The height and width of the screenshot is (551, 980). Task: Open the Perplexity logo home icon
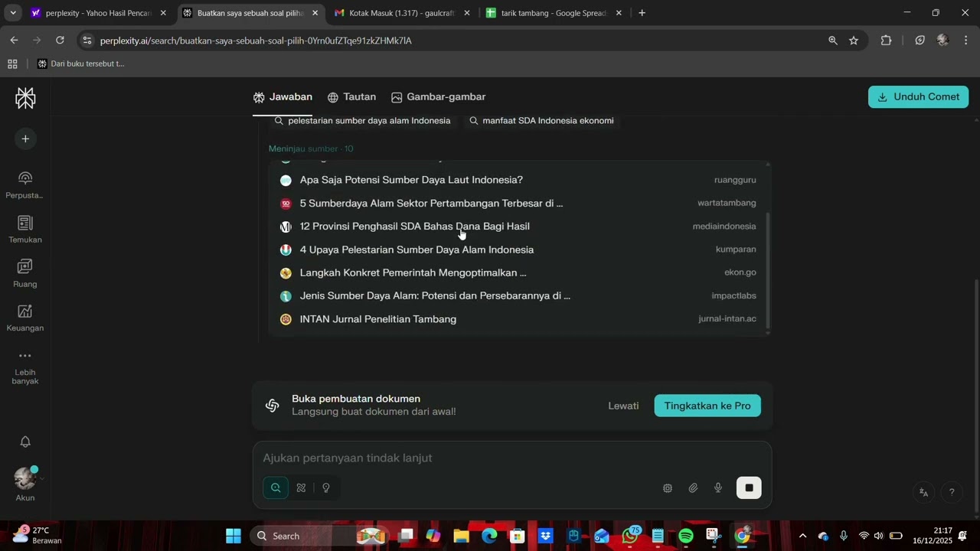pos(25,98)
